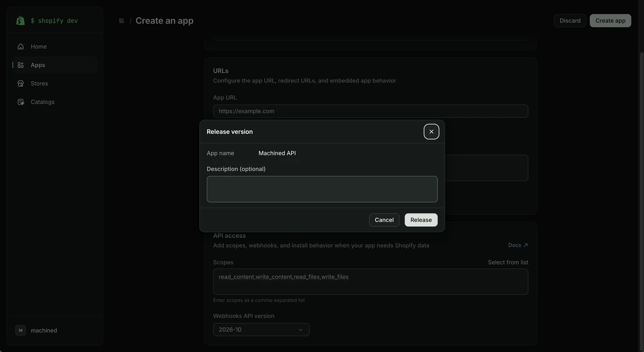Viewport: 644px width, 352px height.
Task: Click the Apps grid icon
Action: coord(20,65)
